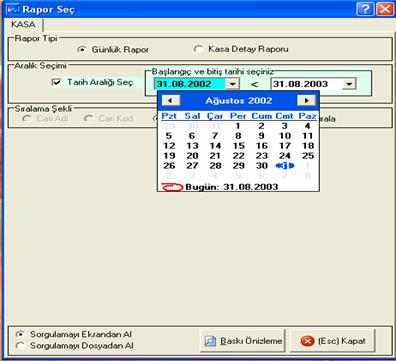This screenshot has width=396, height=361.
Task: Choose Sorgulamayı Dosyadan Al option
Action: tap(20, 346)
